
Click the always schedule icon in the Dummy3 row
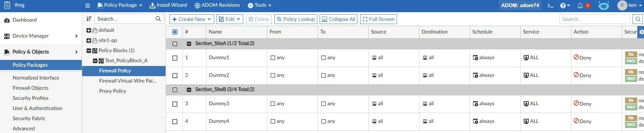click(475, 104)
